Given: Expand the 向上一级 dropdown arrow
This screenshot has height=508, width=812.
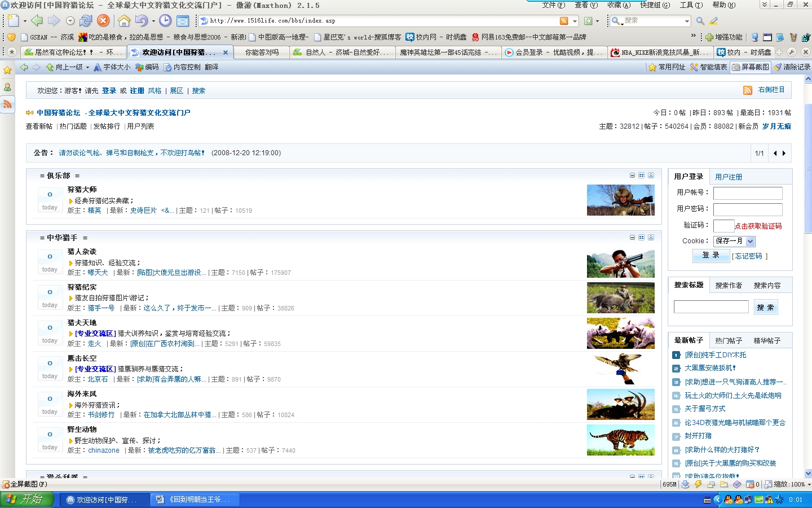Looking at the screenshot, I should (87, 67).
